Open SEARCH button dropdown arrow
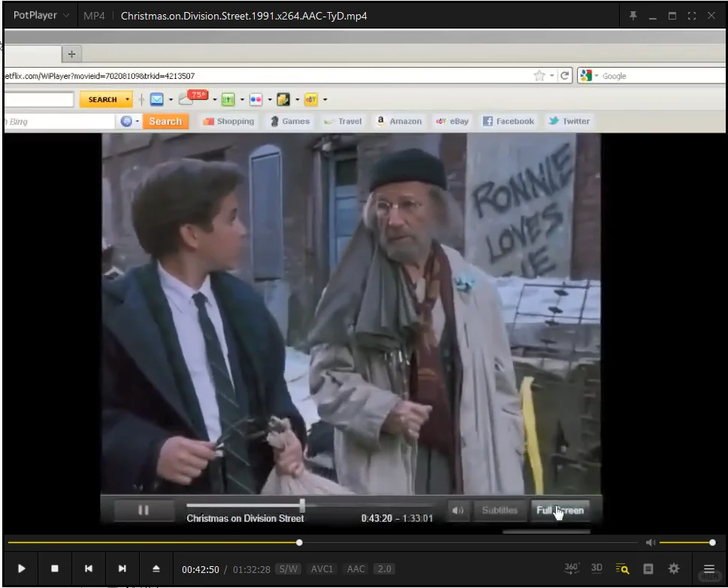728x588 pixels. [127, 99]
